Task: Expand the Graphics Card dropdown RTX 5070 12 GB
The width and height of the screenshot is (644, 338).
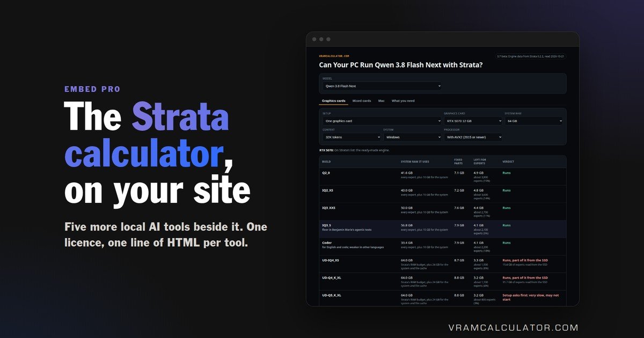Action: tap(473, 121)
